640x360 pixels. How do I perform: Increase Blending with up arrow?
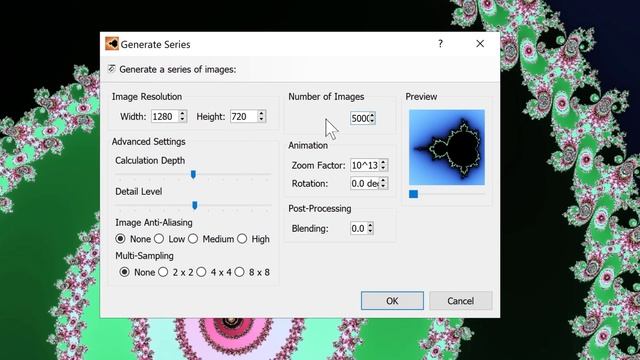click(x=370, y=225)
